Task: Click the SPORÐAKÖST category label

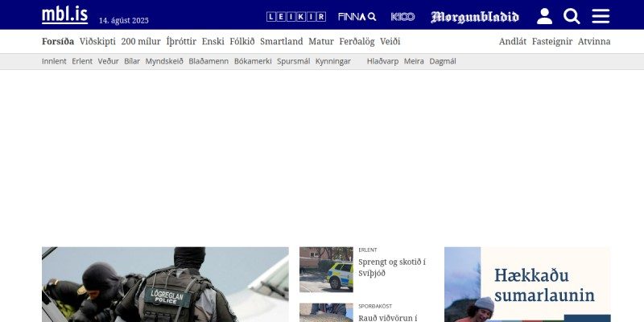Action: click(x=375, y=307)
